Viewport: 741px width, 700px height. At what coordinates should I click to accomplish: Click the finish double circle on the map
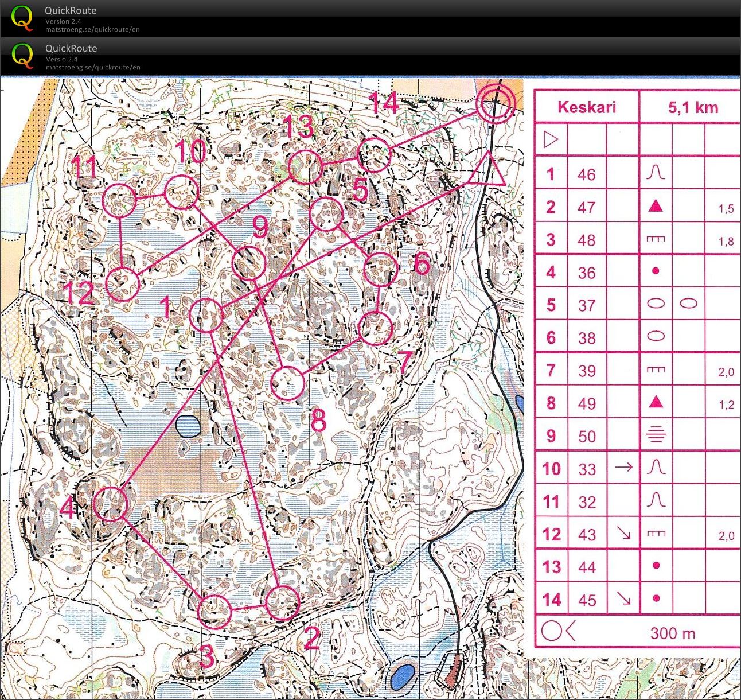point(496,104)
